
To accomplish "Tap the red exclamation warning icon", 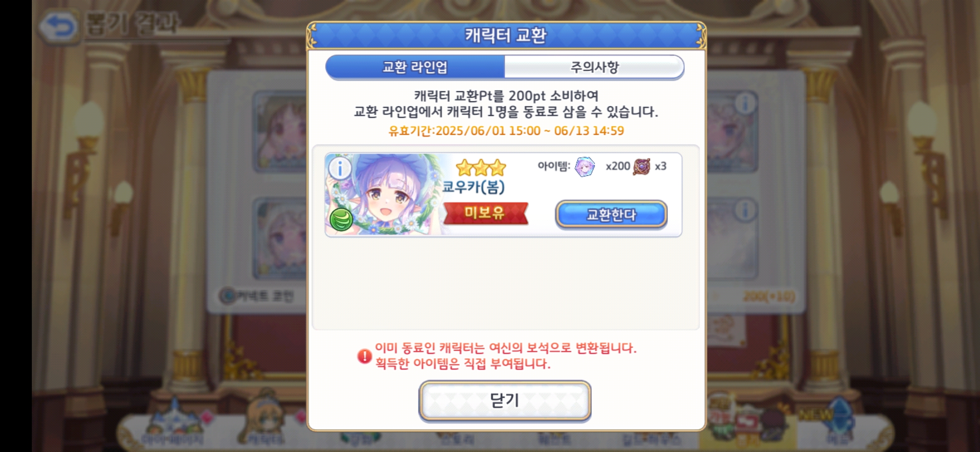I will pyautogui.click(x=364, y=356).
